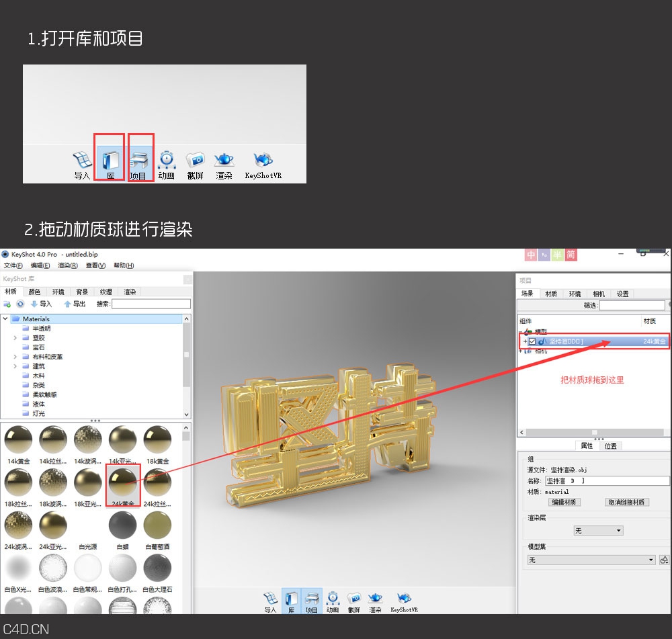The height and width of the screenshot is (639, 672).
Task: Click 渲染 teapot in the KeyShot window's bottom toolbar
Action: coord(375,602)
